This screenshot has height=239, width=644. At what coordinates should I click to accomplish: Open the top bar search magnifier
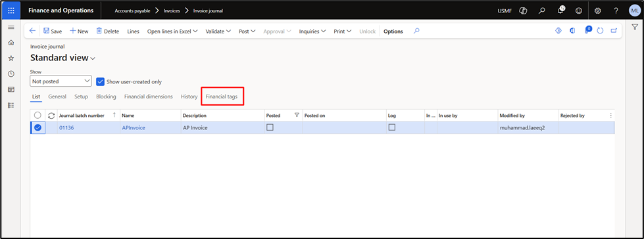click(542, 11)
